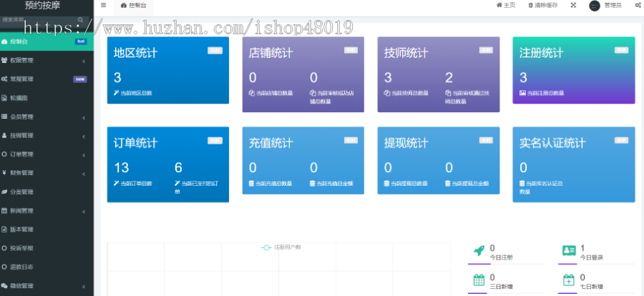Open 会员管理 sidebar menu
This screenshot has width=644, height=296.
pyautogui.click(x=47, y=117)
